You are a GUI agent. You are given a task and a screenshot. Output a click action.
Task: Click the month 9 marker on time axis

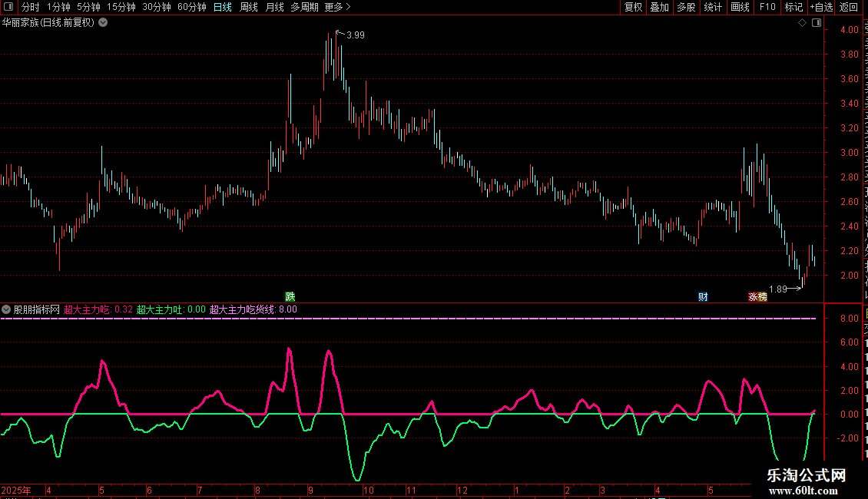pyautogui.click(x=310, y=491)
